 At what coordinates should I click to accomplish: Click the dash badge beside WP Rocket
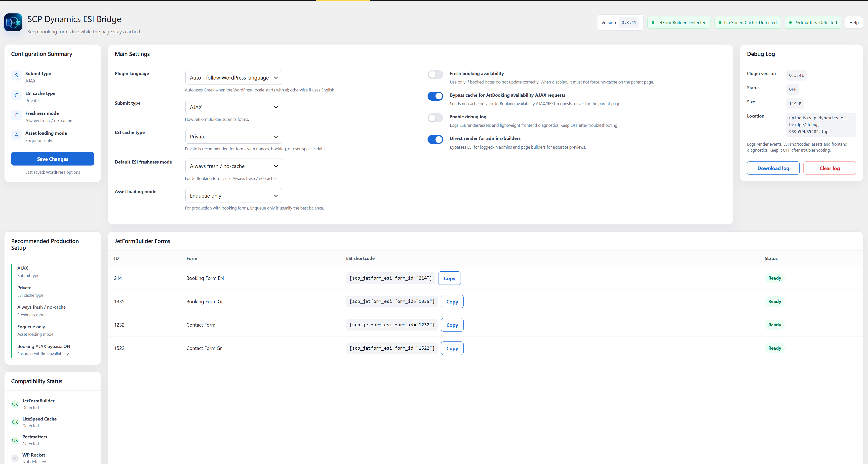click(15, 458)
